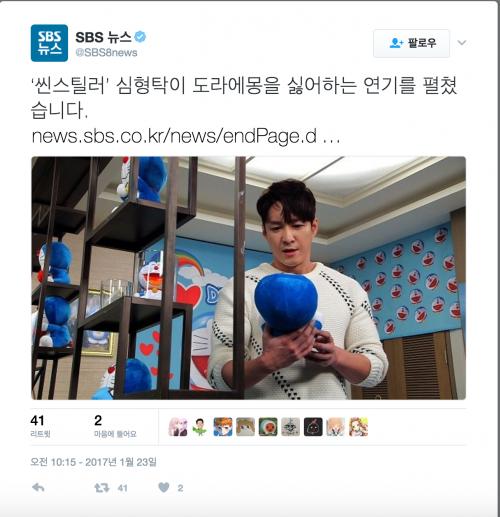The image size is (500, 517).
Task: Click the orange-haired anime avatar
Action: [x=223, y=427]
